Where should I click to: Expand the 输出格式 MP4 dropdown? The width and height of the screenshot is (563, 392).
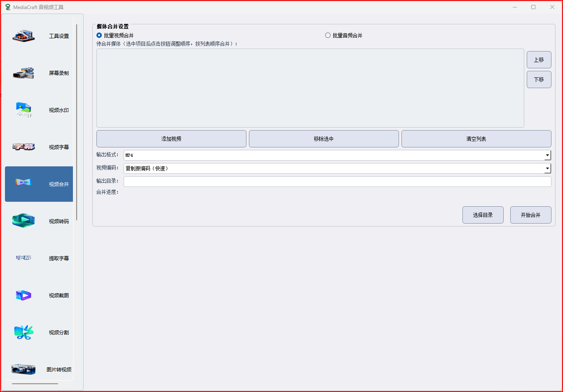[547, 155]
